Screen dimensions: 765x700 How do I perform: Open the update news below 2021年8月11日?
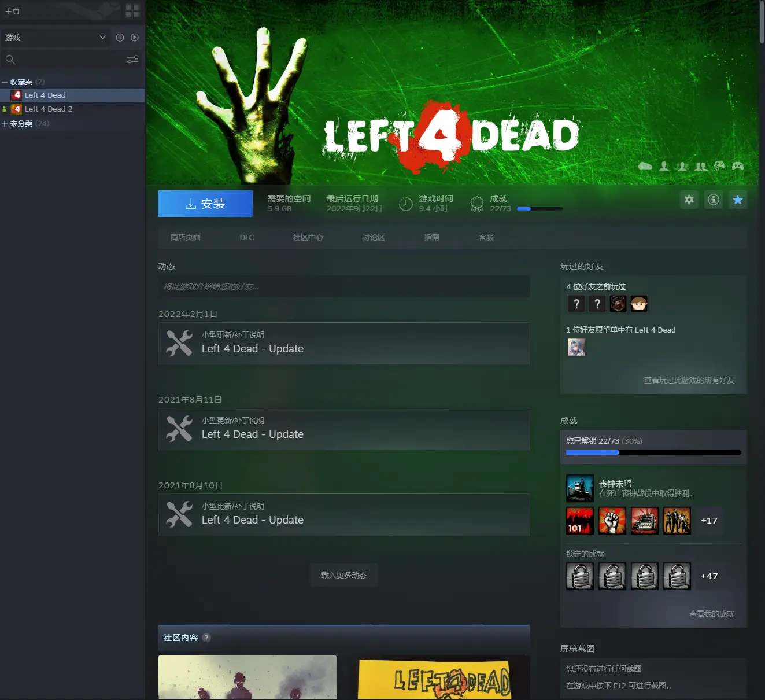[344, 429]
